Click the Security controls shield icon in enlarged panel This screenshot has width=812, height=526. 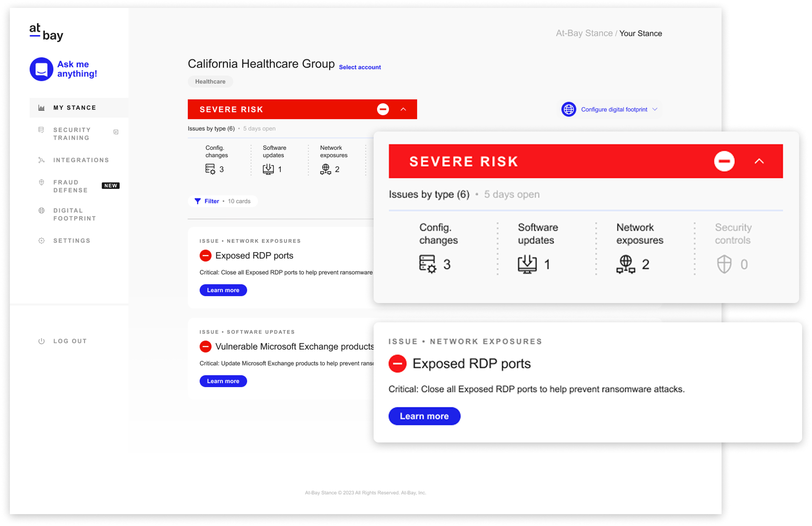[x=725, y=264]
